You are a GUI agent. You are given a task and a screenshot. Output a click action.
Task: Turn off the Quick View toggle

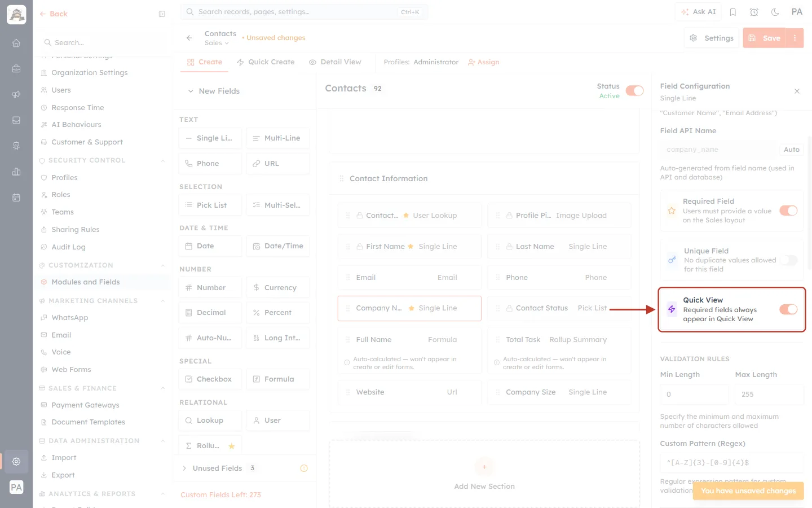click(788, 309)
